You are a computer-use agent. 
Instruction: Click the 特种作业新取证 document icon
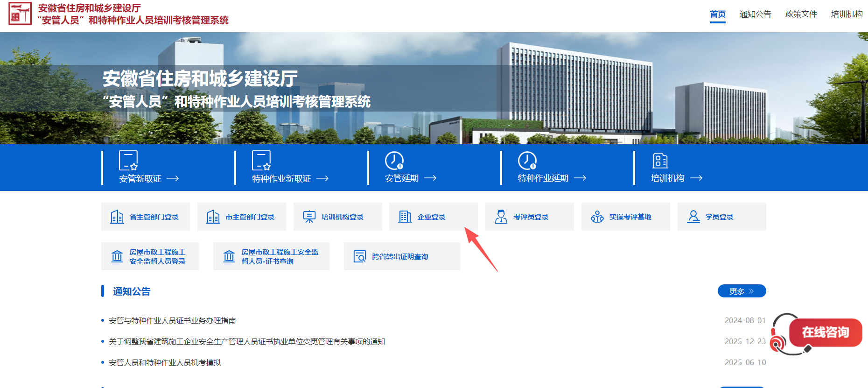pos(261,160)
